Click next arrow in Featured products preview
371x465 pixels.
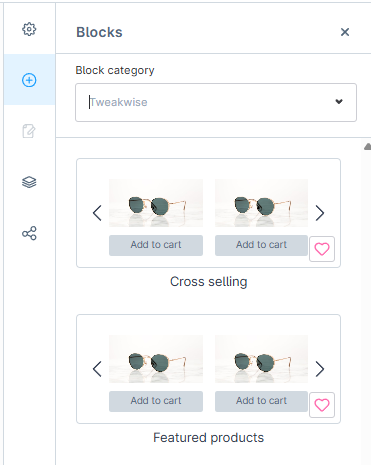click(x=320, y=369)
